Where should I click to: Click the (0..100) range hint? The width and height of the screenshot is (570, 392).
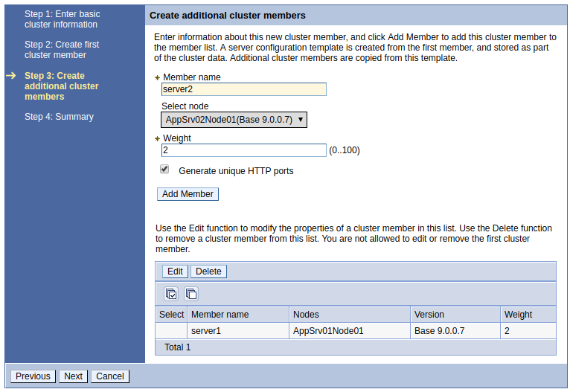tap(345, 150)
